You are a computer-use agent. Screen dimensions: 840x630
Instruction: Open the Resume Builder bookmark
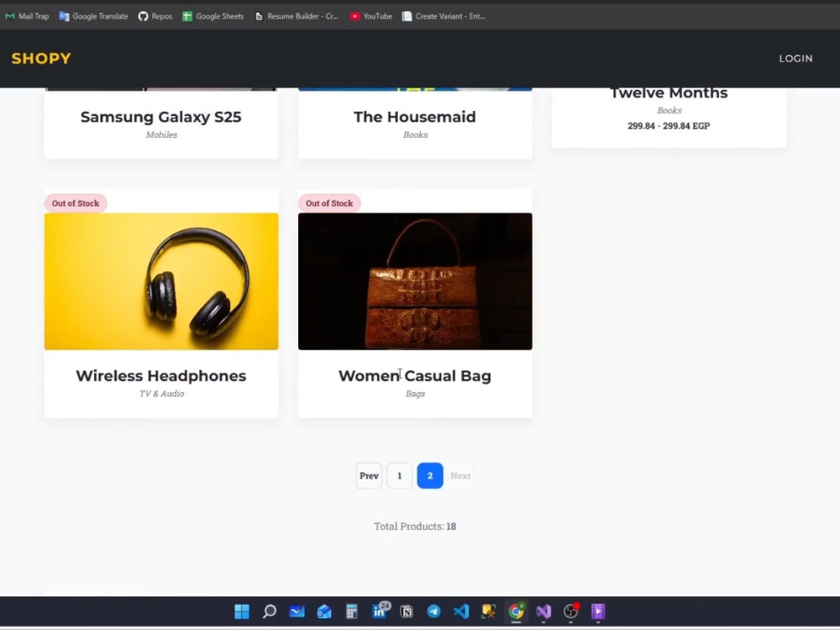(297, 16)
